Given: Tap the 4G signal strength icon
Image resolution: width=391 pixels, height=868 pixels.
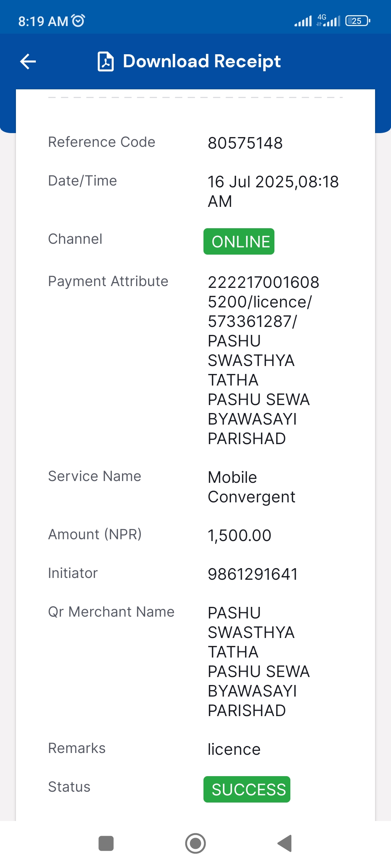Looking at the screenshot, I should (x=328, y=21).
